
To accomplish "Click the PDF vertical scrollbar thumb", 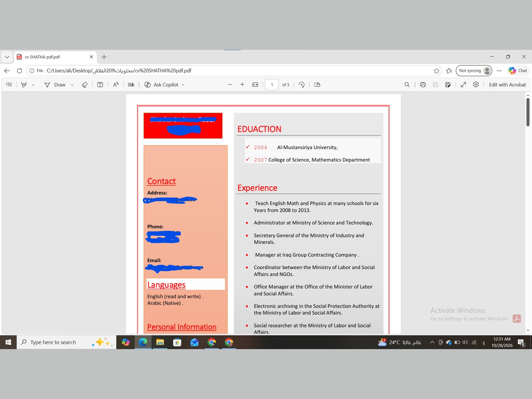I will coord(528,112).
